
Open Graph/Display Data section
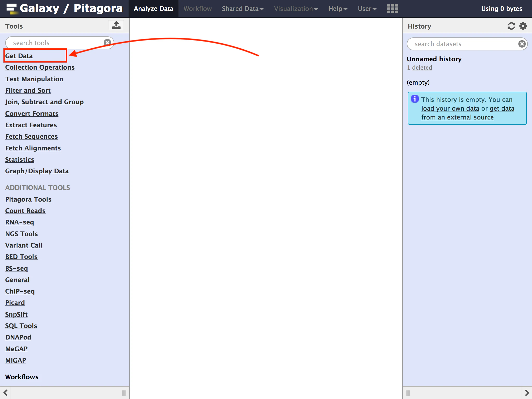coord(37,171)
